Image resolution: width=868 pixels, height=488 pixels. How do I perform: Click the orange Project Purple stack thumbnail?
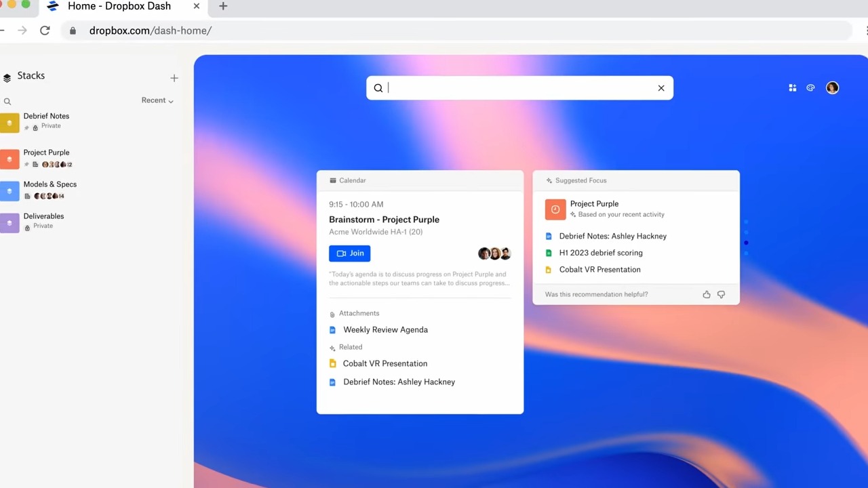click(x=9, y=159)
